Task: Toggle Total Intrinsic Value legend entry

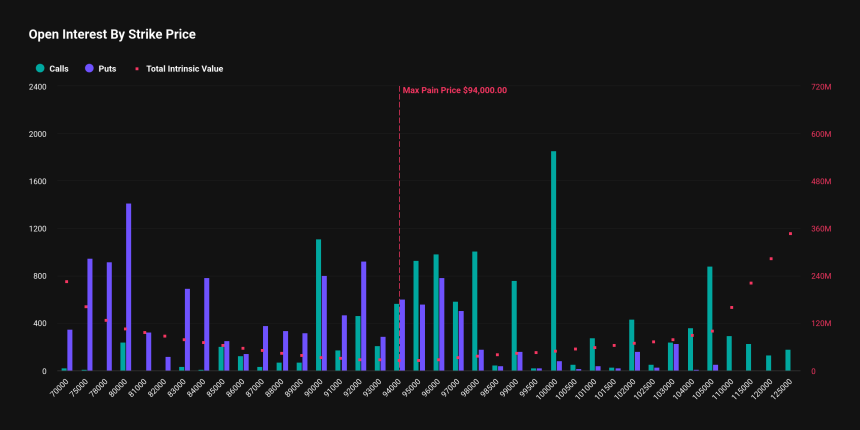Action: click(x=179, y=69)
